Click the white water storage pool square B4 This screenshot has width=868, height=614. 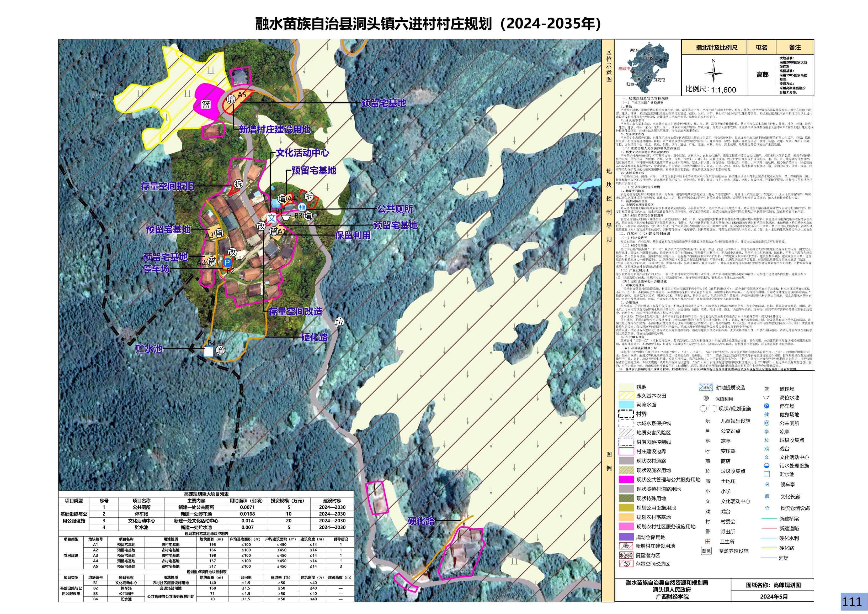(x=208, y=351)
